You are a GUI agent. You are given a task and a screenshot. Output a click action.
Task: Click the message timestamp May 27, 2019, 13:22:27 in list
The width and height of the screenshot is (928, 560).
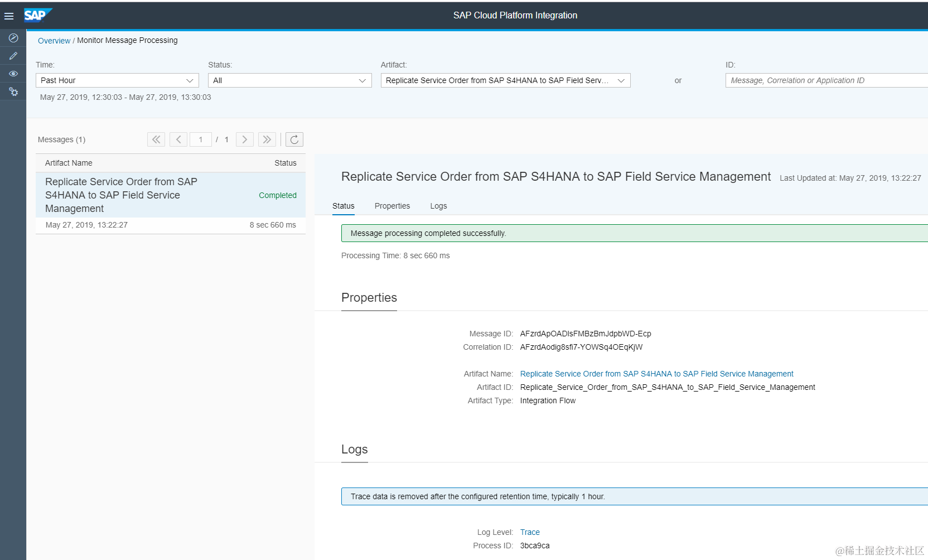pos(86,225)
